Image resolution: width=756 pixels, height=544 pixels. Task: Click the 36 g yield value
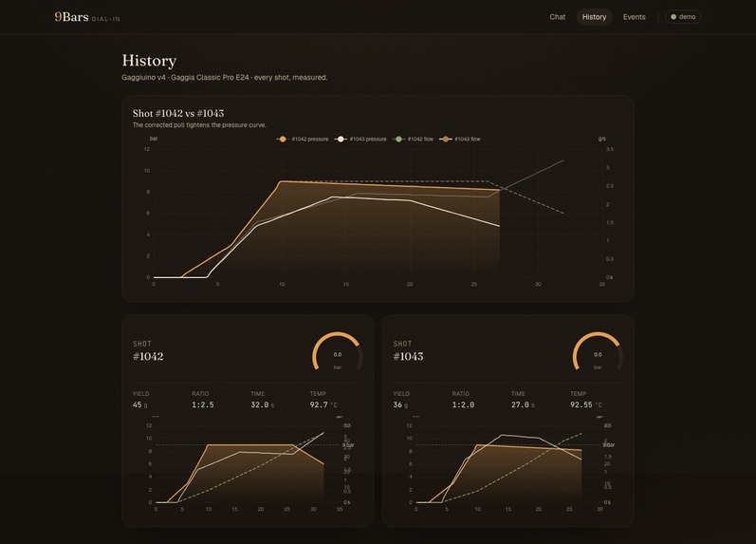click(x=400, y=405)
